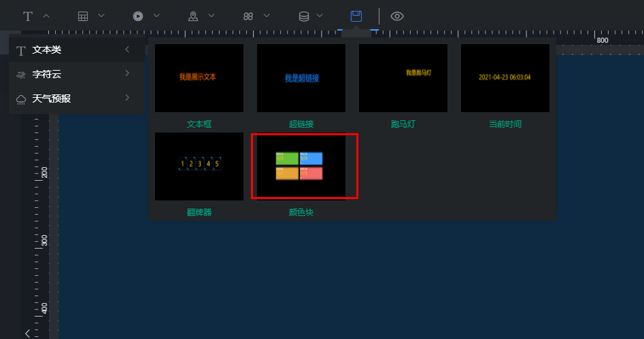Click the 跑马灯 label

coord(403,124)
